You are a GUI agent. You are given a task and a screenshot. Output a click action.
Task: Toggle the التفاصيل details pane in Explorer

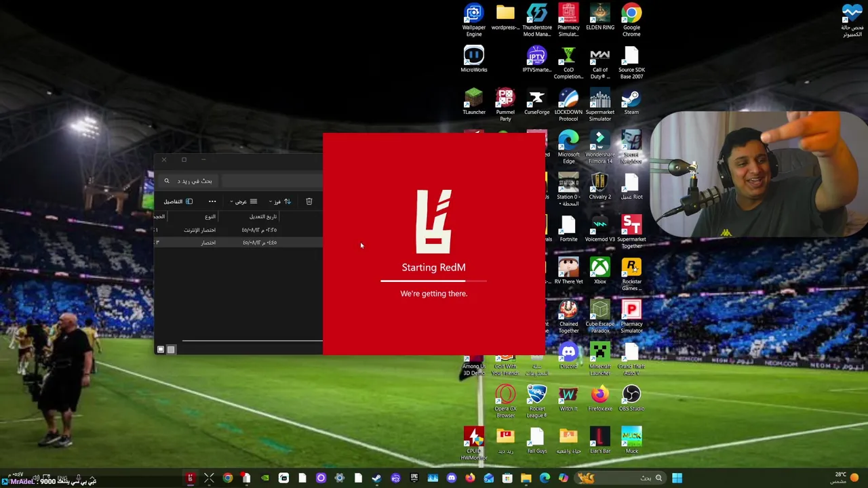point(178,201)
